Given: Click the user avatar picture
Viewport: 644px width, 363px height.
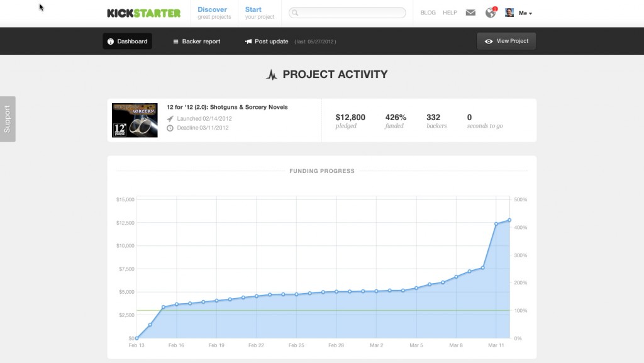Looking at the screenshot, I should [509, 13].
